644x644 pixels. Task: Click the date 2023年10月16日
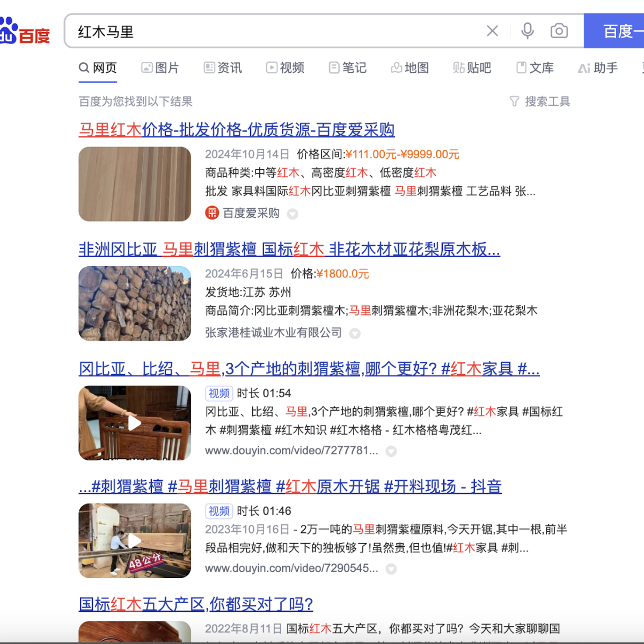(247, 530)
